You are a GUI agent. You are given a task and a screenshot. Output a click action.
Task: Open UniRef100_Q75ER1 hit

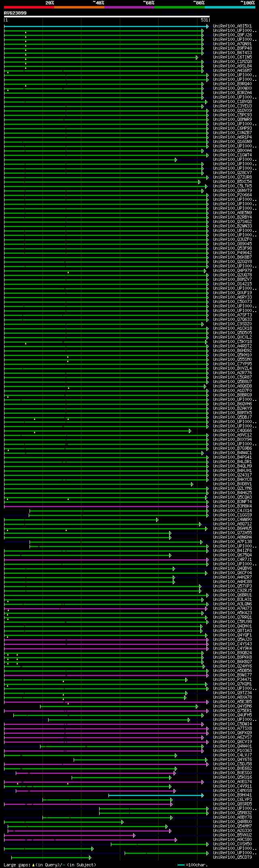click(x=232, y=711)
